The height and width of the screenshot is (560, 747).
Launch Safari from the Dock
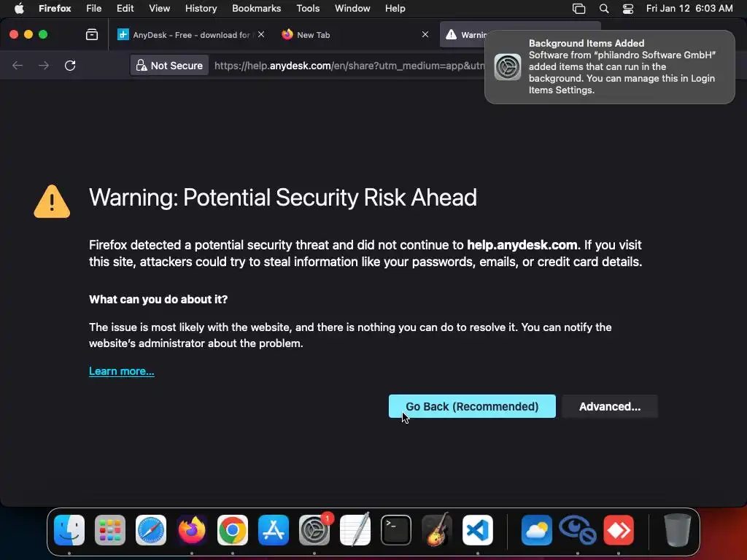[151, 530]
